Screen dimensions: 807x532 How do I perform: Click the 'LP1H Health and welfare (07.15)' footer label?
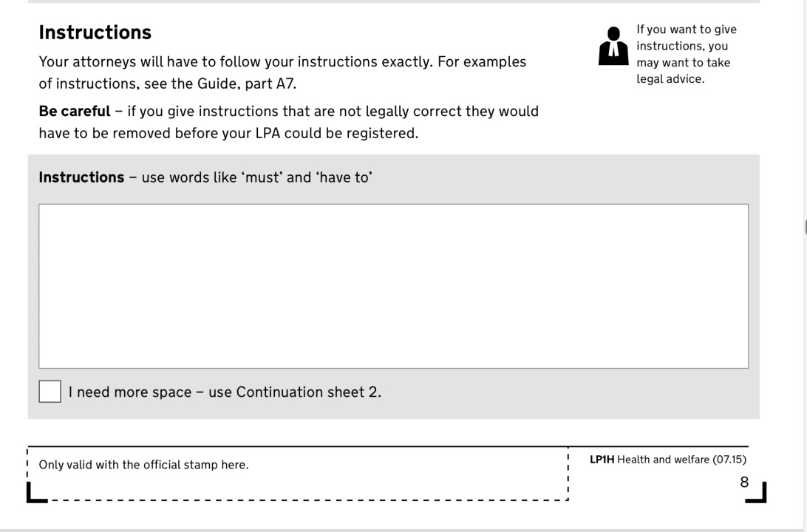[x=667, y=460]
